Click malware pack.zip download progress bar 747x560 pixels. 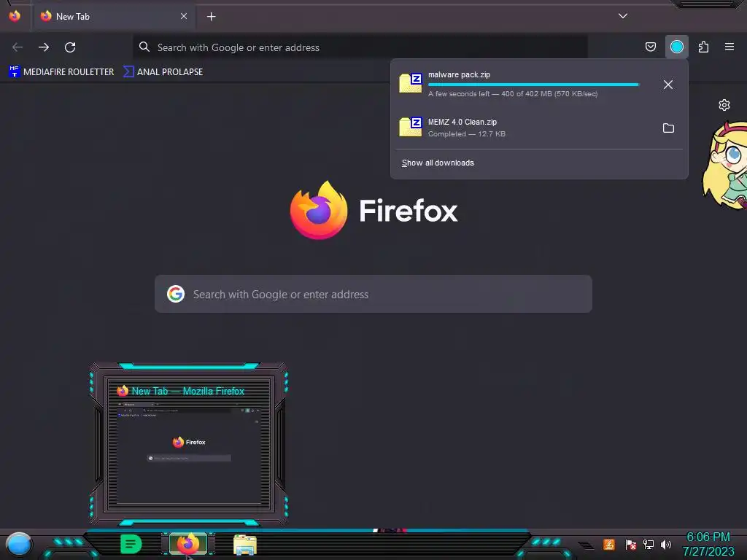pyautogui.click(x=533, y=85)
